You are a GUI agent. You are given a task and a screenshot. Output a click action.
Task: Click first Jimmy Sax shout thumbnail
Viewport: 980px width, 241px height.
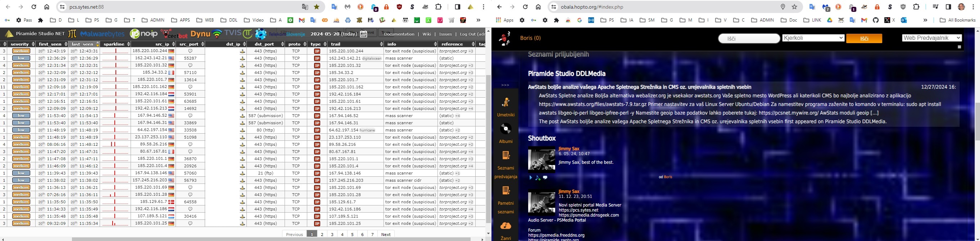tap(541, 159)
